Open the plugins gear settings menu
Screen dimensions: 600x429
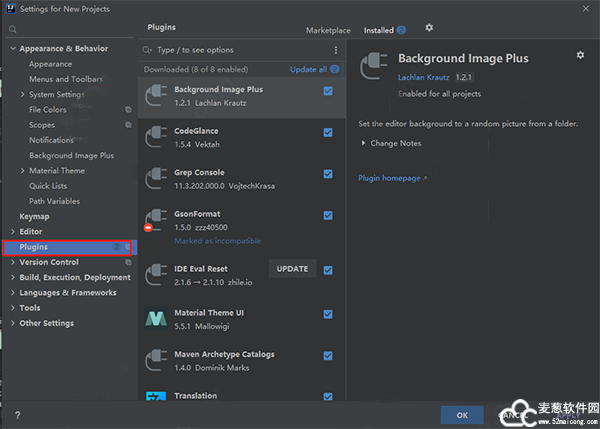429,29
